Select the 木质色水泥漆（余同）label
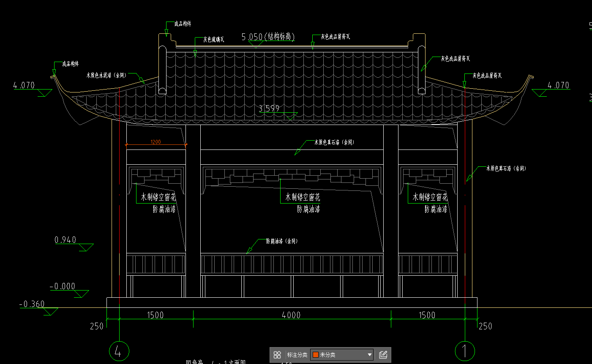592x364 pixels. [106, 75]
